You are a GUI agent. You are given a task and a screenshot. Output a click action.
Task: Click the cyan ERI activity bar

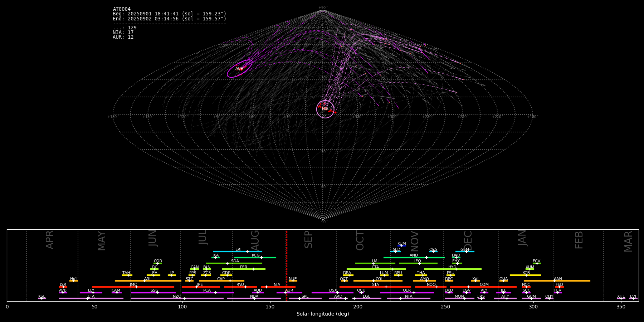(x=229, y=252)
